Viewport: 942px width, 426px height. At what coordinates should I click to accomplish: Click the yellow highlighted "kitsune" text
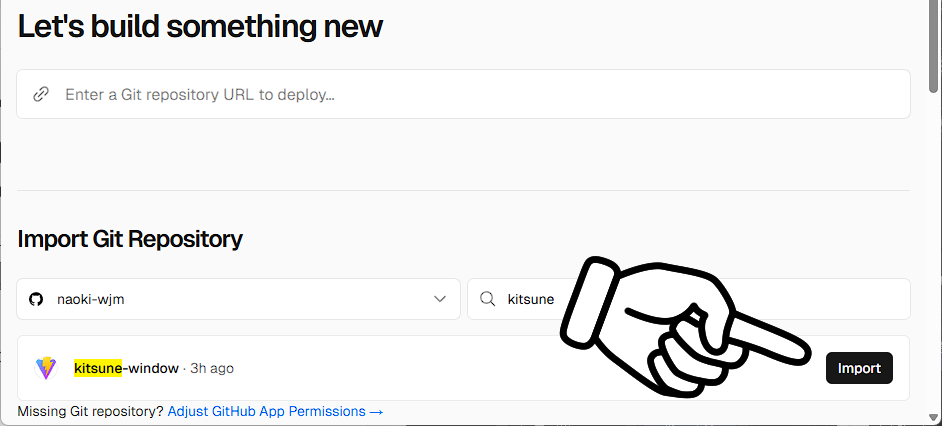(x=98, y=368)
